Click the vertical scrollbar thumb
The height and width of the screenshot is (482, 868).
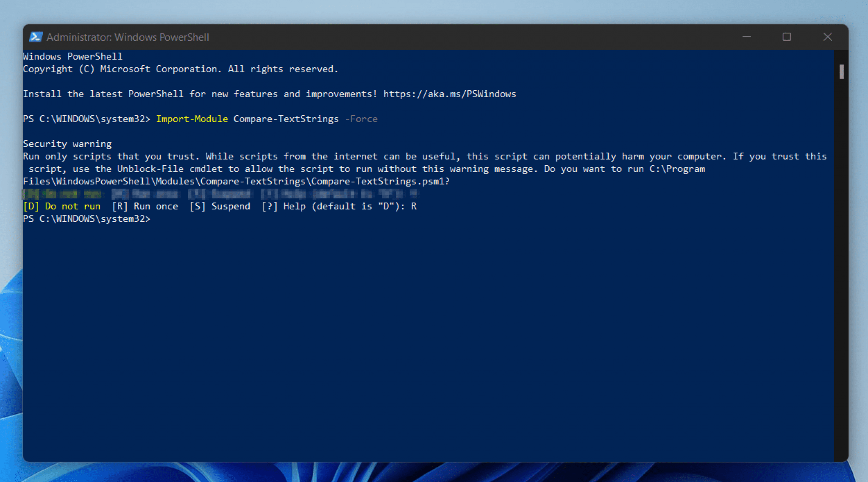click(841, 72)
